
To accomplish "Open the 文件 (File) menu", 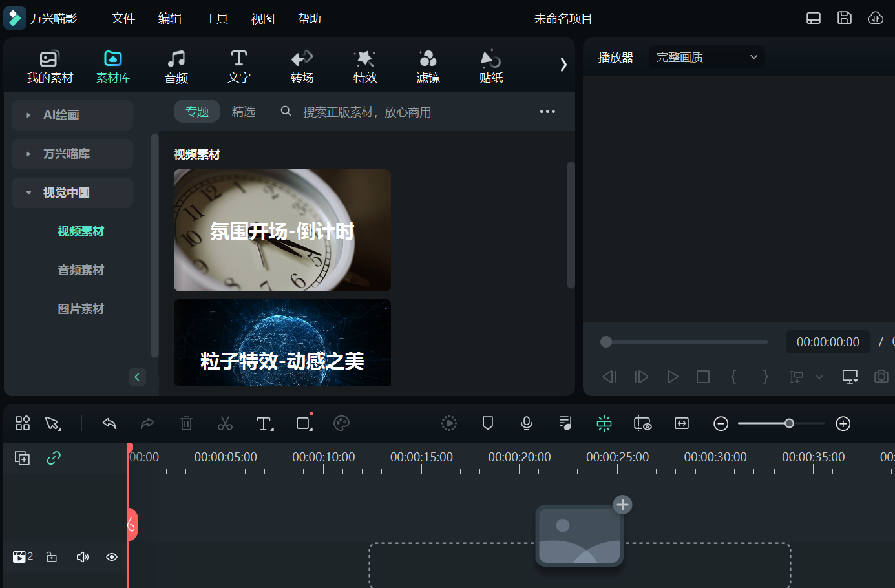I will (x=123, y=18).
